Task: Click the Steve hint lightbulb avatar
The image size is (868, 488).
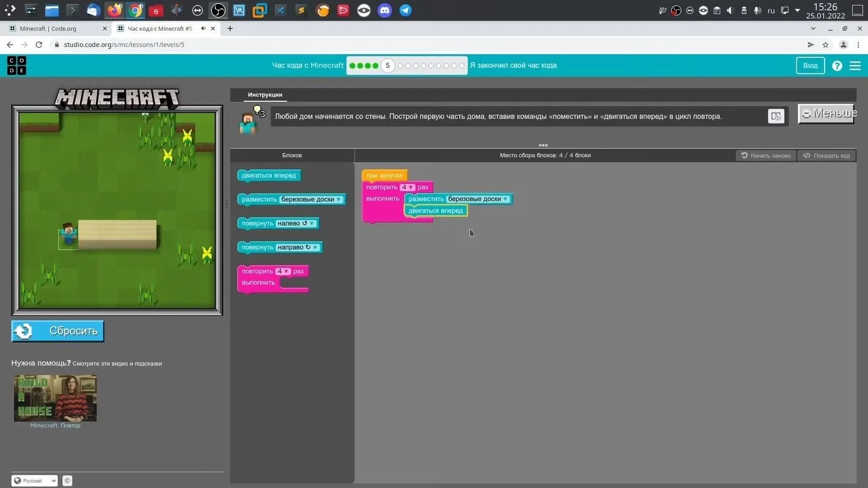Action: (249, 119)
